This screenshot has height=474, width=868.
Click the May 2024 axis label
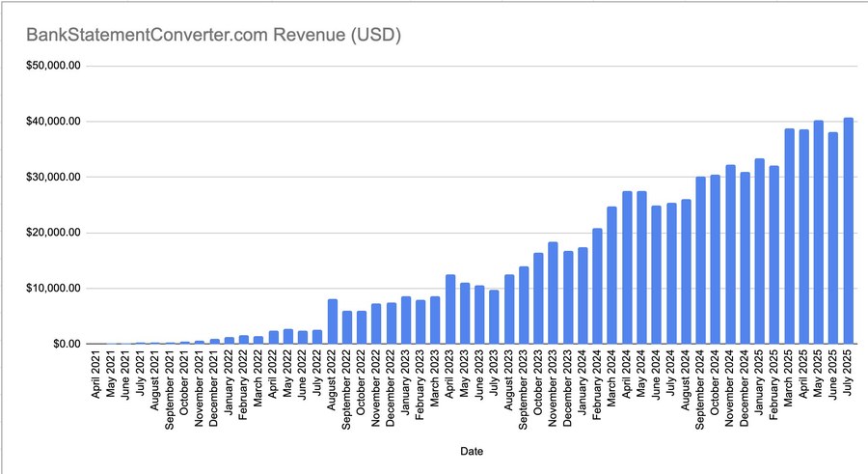click(641, 373)
